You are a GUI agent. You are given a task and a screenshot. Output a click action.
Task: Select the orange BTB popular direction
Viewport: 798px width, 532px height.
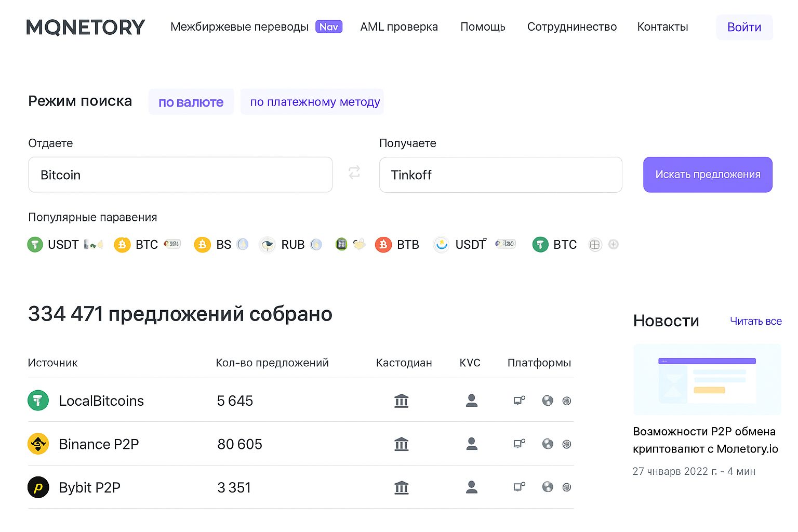[397, 244]
